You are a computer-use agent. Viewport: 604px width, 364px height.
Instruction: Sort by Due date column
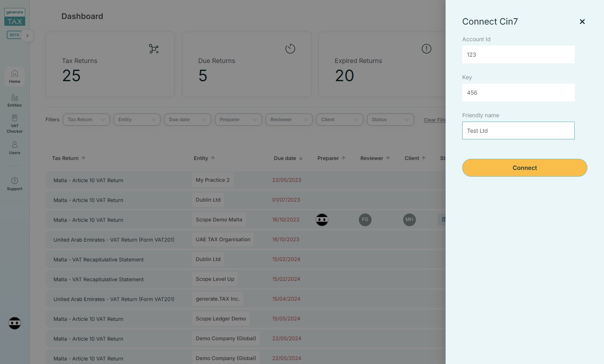288,158
